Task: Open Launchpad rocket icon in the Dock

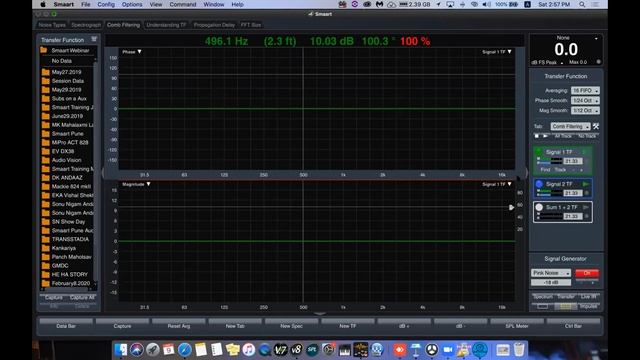Action: pos(153,350)
